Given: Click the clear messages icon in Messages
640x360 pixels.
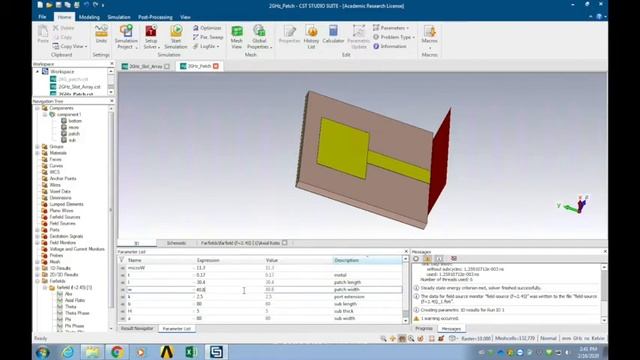Looking at the screenshot, I should 453,258.
